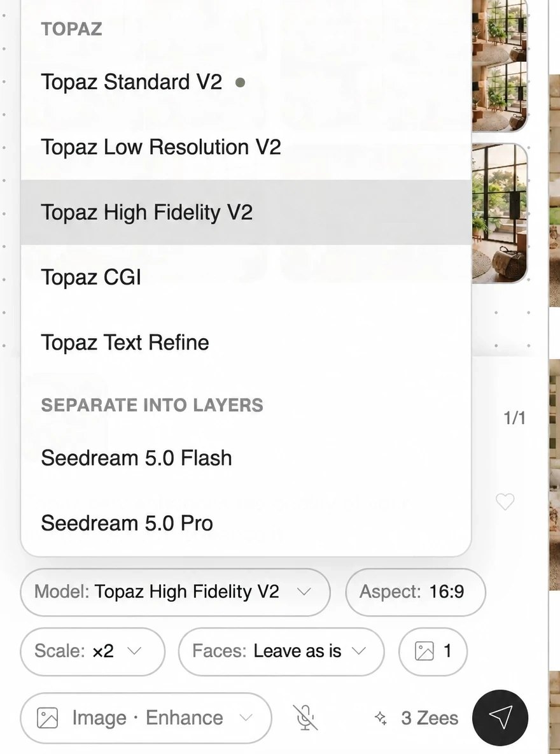Send using the paper plane button
The height and width of the screenshot is (754, 560).
pyautogui.click(x=500, y=718)
